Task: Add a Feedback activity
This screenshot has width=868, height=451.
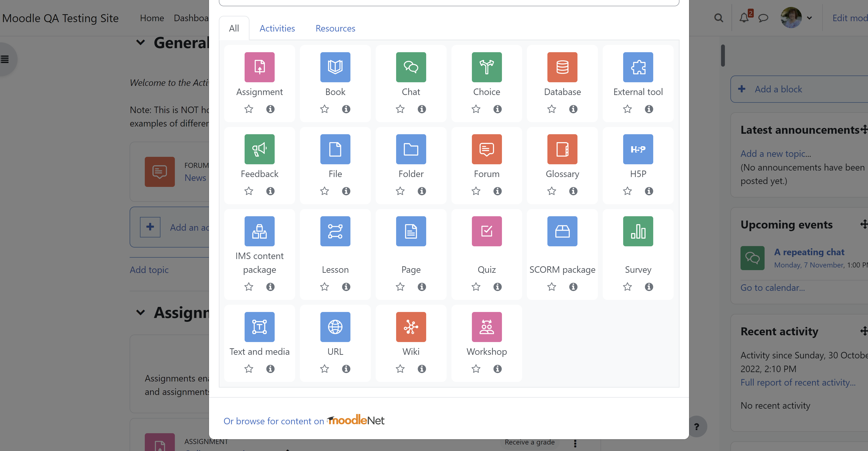Action: coord(260,149)
